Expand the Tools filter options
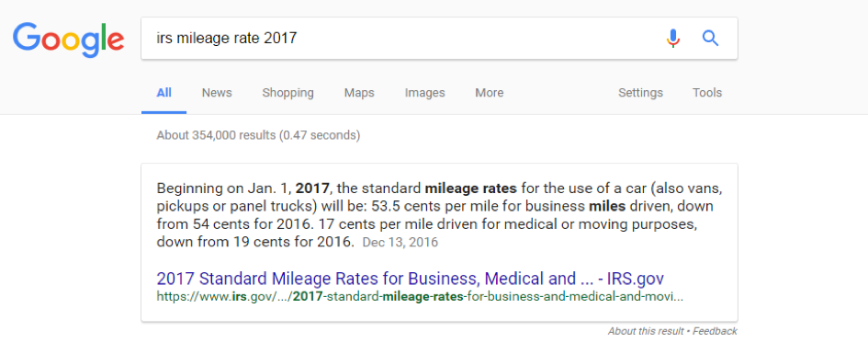The width and height of the screenshot is (868, 354). [707, 93]
